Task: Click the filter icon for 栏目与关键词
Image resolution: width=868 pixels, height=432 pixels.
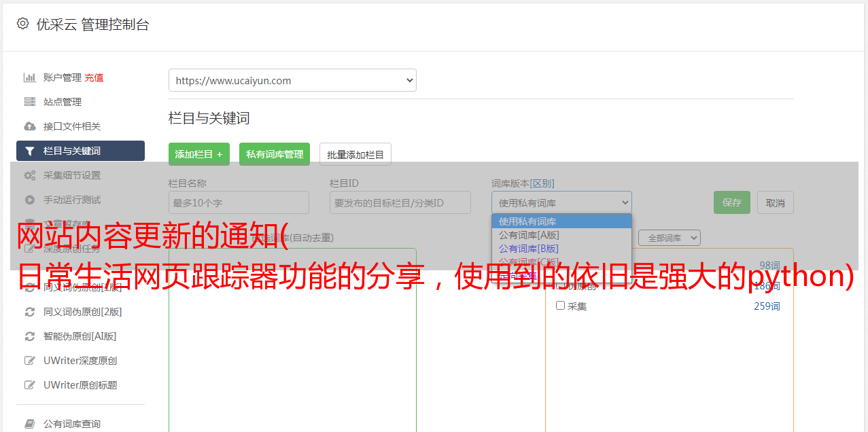Action: pyautogui.click(x=30, y=151)
